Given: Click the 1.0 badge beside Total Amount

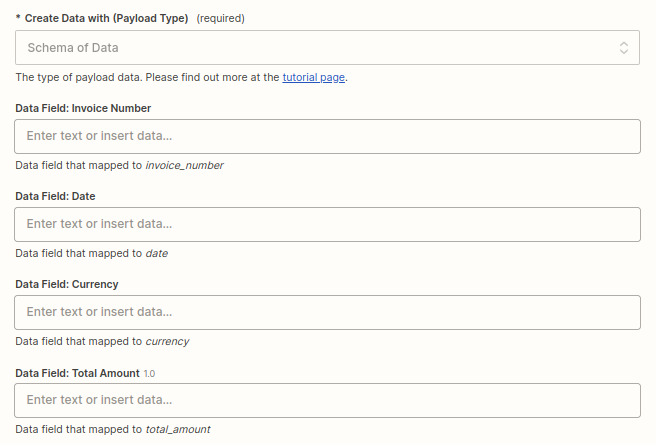Looking at the screenshot, I should 149,373.
